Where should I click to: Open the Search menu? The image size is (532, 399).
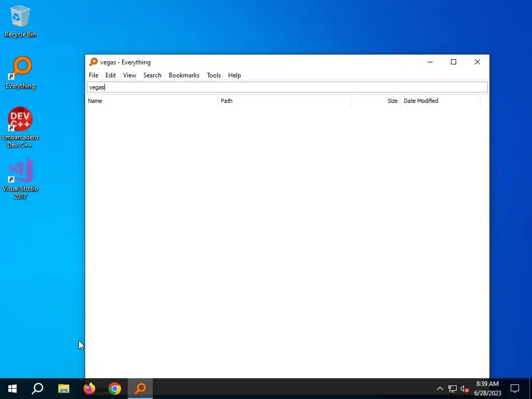click(x=152, y=75)
